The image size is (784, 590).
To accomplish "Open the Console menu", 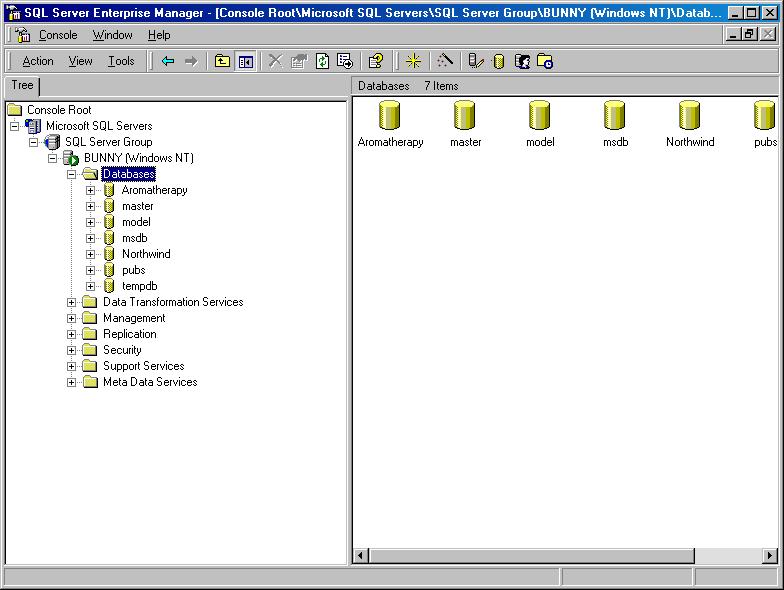I will [58, 35].
